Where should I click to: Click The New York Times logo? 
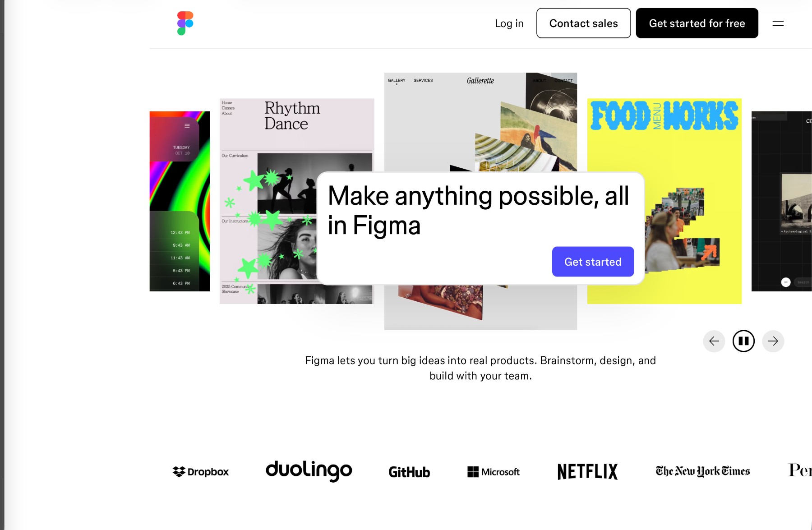pyautogui.click(x=703, y=471)
